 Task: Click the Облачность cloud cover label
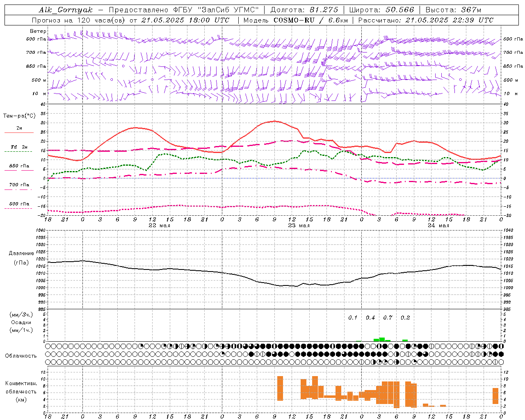point(21,356)
